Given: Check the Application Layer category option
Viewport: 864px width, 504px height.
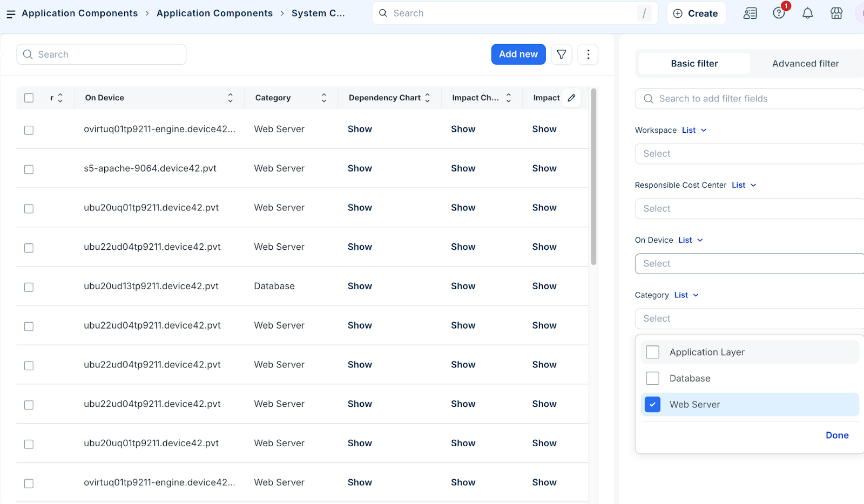Looking at the screenshot, I should pyautogui.click(x=652, y=352).
